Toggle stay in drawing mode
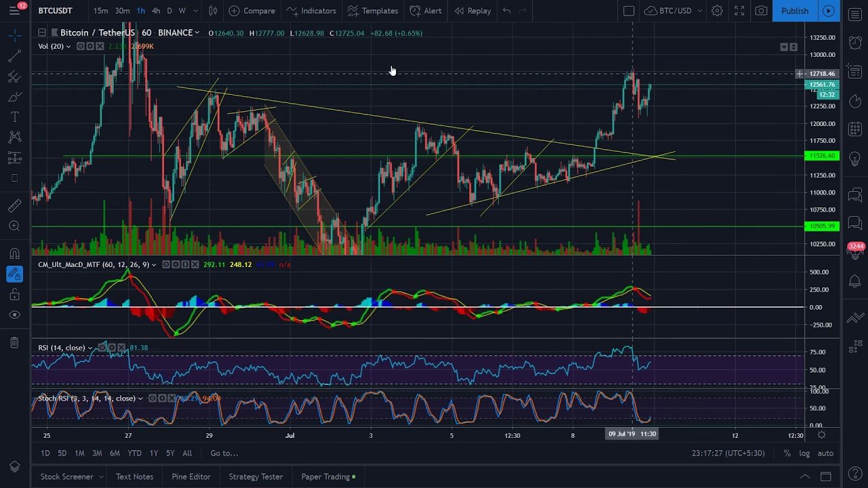The image size is (868, 488). click(x=14, y=274)
